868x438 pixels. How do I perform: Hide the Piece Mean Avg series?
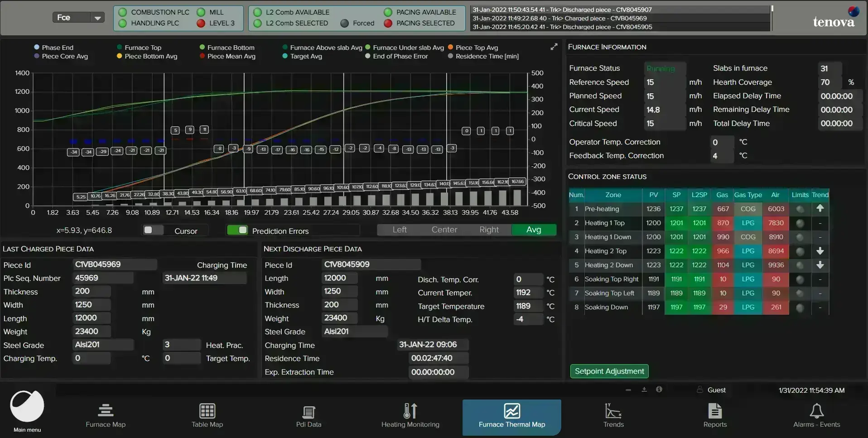(227, 56)
